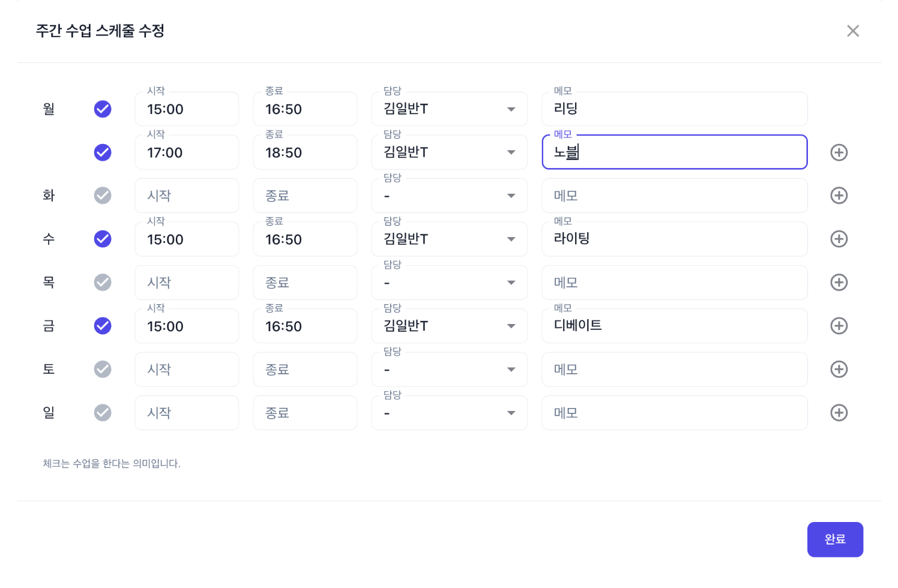
Task: Click into the 노블 memo field
Action: (675, 152)
